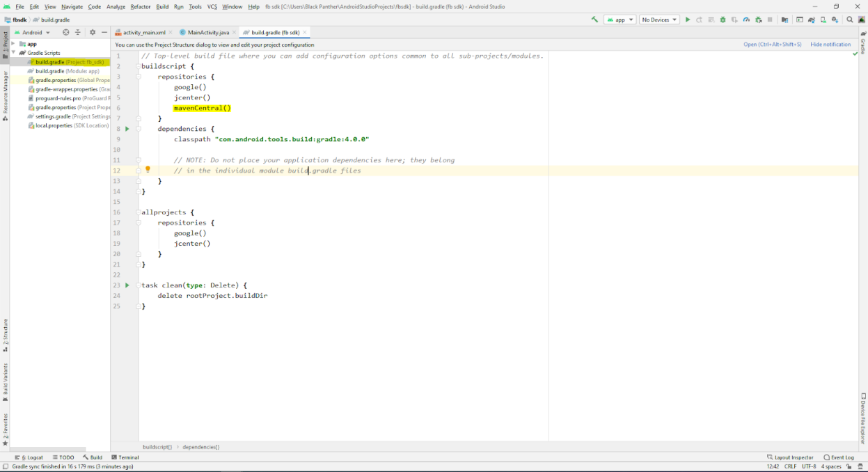The image size is (868, 472).
Task: Collapse the Gradle Scripts tree node
Action: [13, 53]
